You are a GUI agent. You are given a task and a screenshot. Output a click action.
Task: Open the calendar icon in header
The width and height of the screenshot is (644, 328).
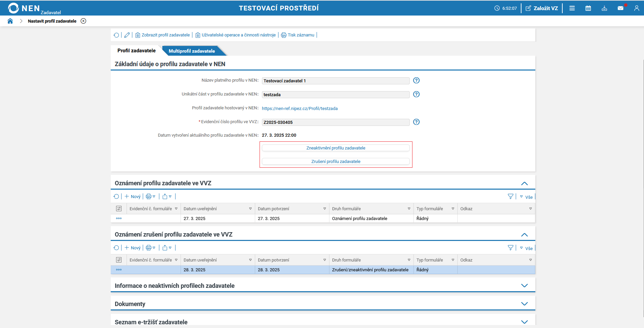click(x=588, y=8)
